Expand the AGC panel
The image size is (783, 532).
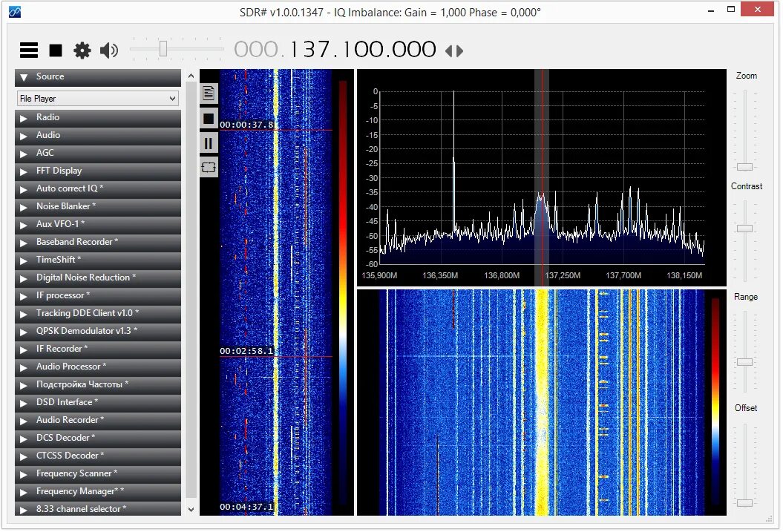point(98,153)
